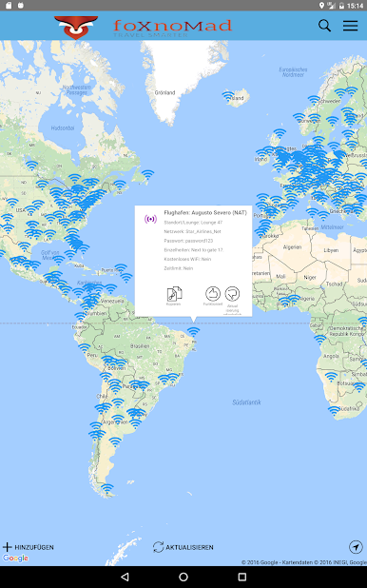This screenshot has width=367, height=588.
Task: Tap the Algerien country label
Action: 292,247
